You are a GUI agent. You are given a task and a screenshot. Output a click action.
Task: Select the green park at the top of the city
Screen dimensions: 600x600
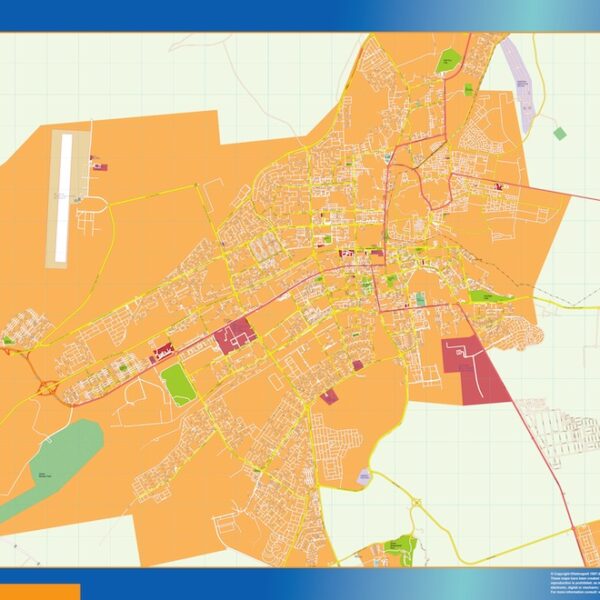[x=448, y=60]
